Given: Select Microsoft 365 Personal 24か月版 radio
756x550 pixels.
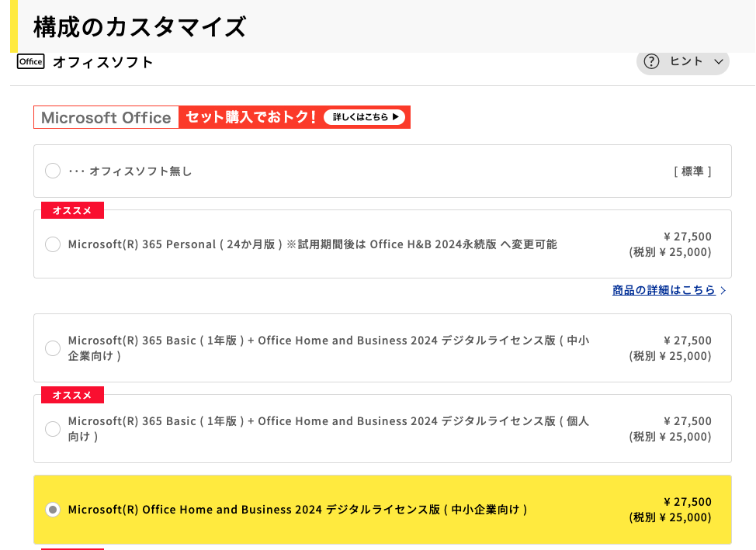Looking at the screenshot, I should pyautogui.click(x=53, y=244).
